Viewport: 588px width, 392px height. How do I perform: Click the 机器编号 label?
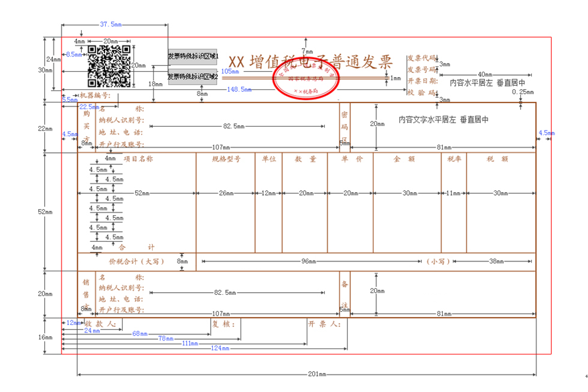point(95,95)
